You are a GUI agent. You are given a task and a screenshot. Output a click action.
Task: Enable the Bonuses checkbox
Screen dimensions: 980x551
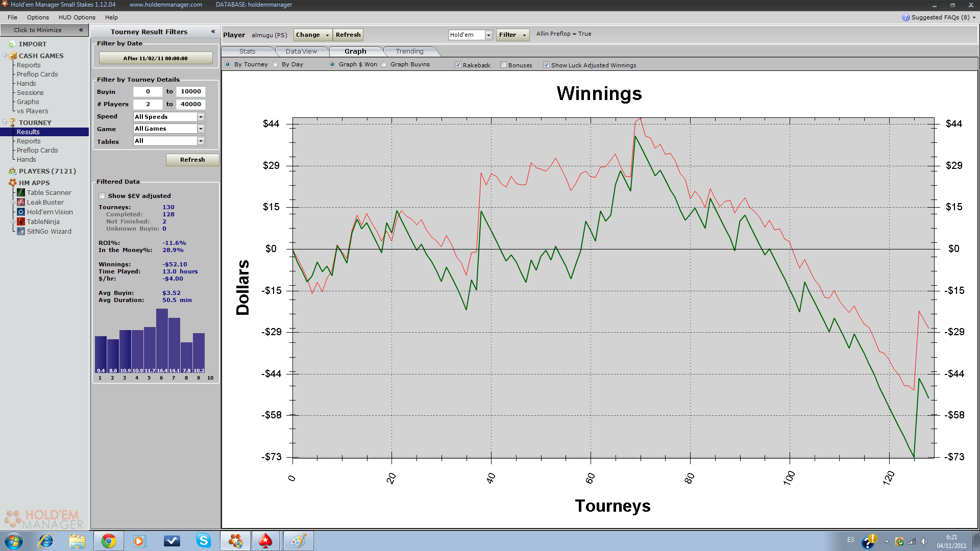click(504, 65)
